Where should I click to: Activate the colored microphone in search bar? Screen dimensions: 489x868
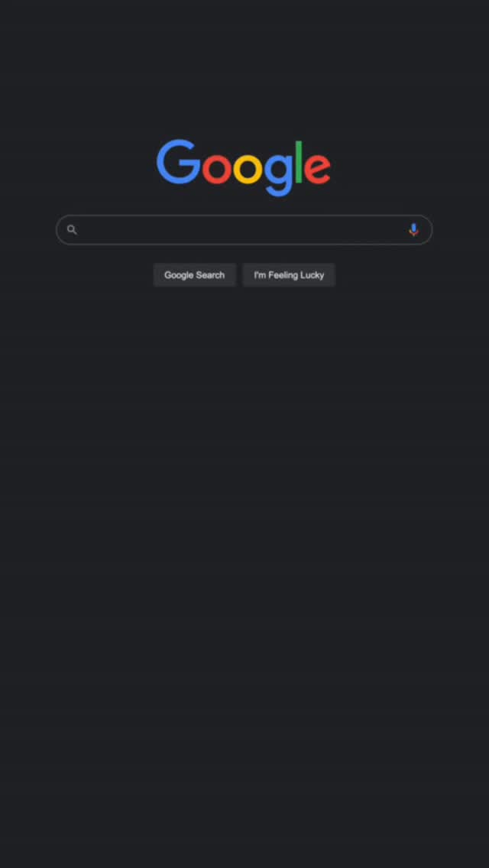pos(413,230)
